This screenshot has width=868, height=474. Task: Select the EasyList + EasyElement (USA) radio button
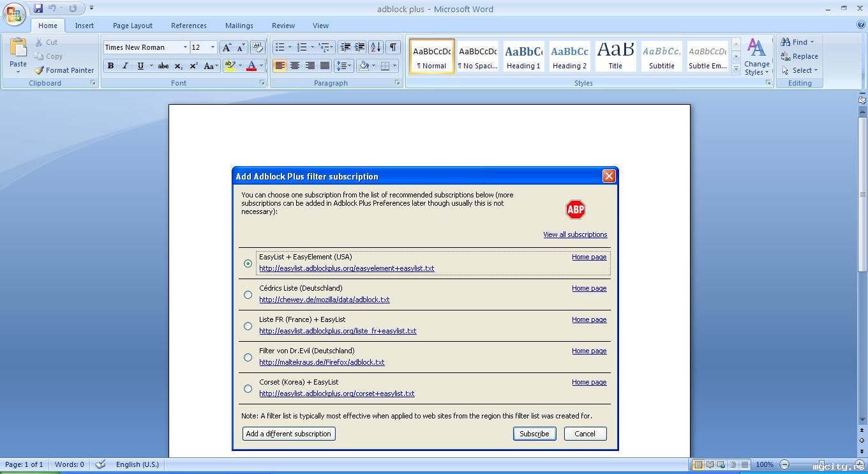point(248,263)
